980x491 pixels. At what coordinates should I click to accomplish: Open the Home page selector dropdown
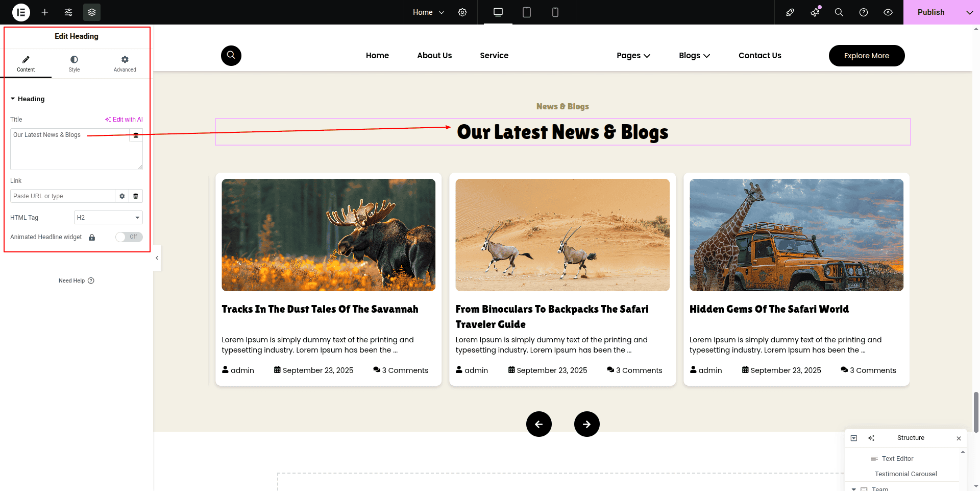point(428,12)
